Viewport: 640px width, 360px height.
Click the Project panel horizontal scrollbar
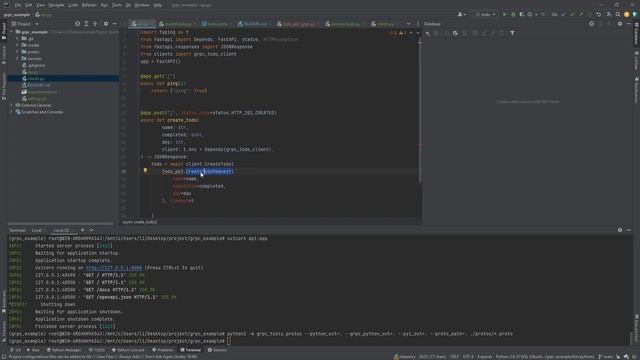tap(61, 223)
